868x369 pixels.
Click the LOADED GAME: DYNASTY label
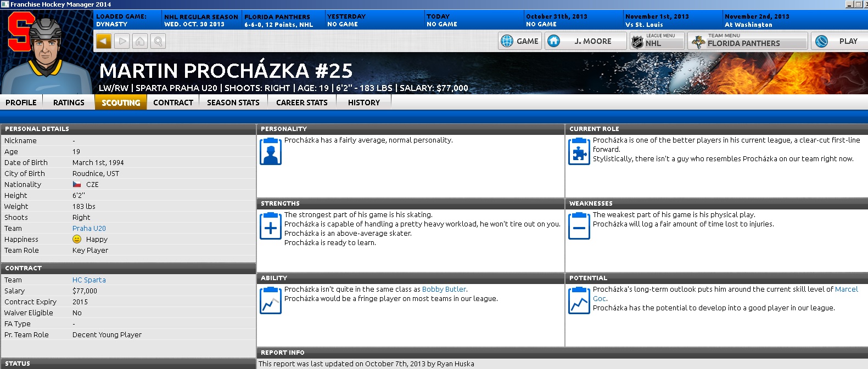(121, 20)
